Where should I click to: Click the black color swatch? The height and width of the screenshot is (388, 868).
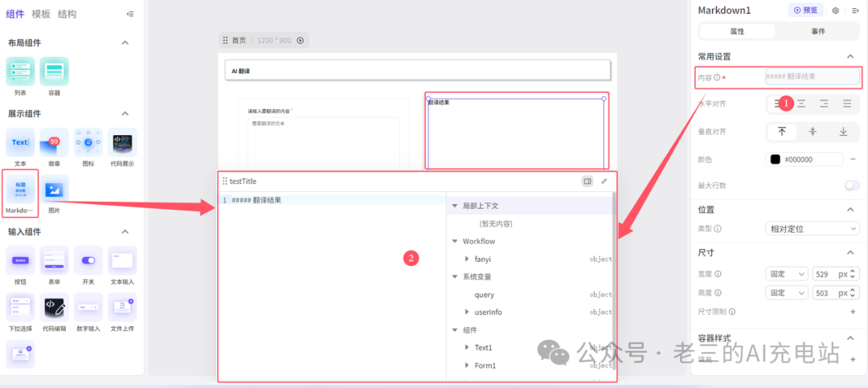pos(775,159)
